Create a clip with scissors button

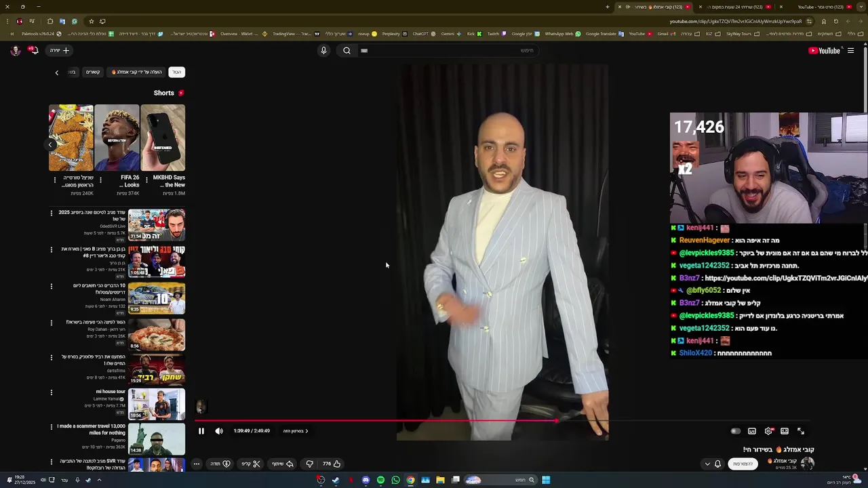[x=252, y=464]
